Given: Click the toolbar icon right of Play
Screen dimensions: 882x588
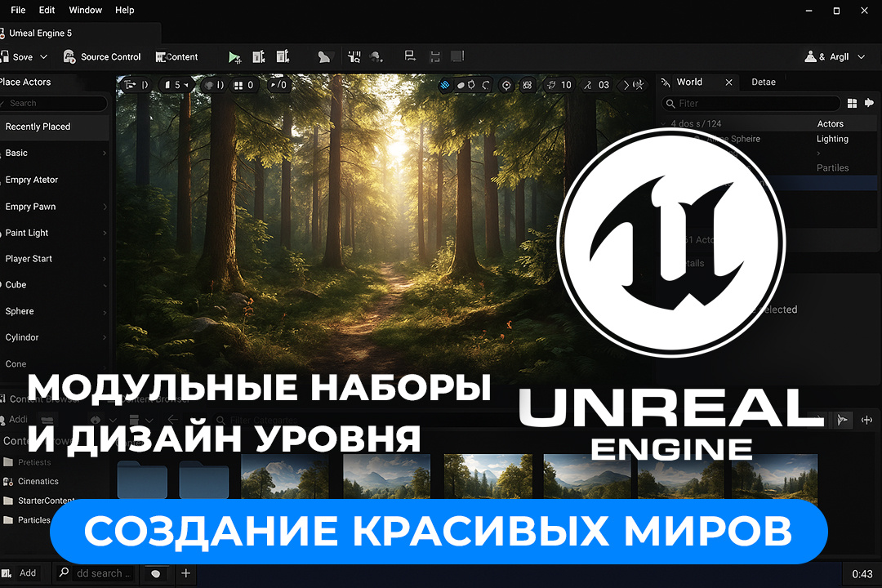Looking at the screenshot, I should click(x=259, y=56).
